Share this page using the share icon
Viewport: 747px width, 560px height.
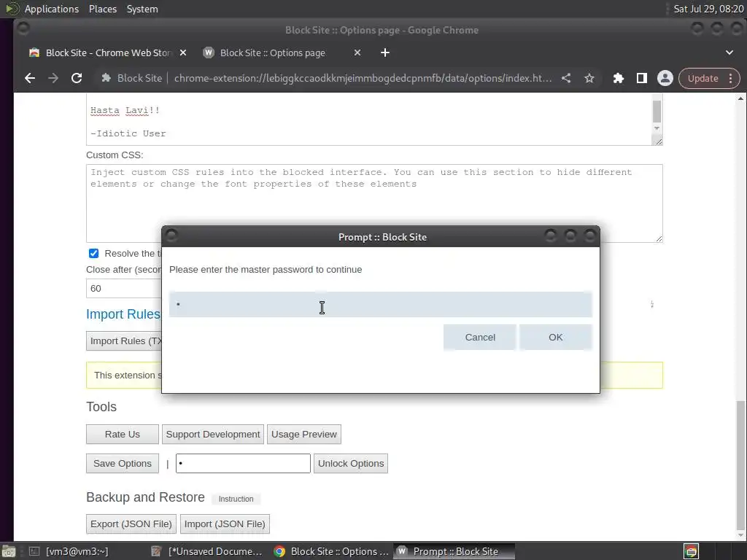click(x=566, y=78)
